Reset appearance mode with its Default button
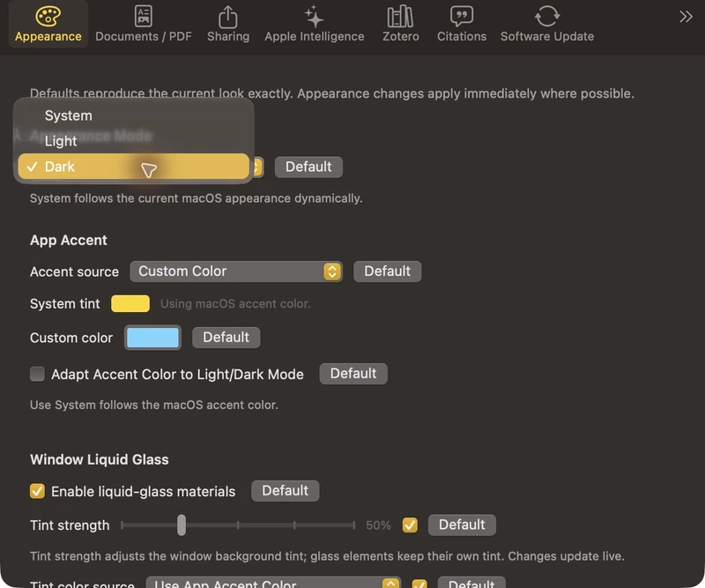This screenshot has width=705, height=588. click(x=308, y=167)
